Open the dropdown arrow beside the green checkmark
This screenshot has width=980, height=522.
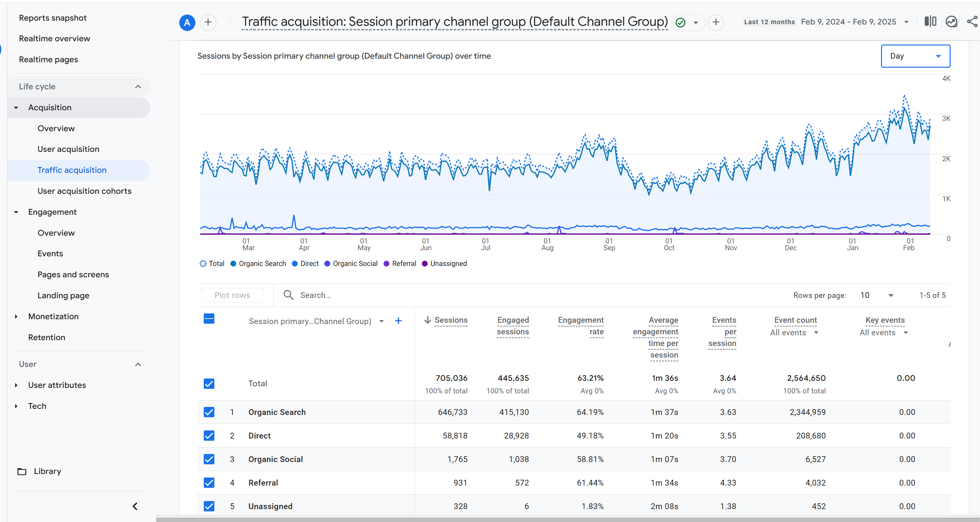[696, 23]
